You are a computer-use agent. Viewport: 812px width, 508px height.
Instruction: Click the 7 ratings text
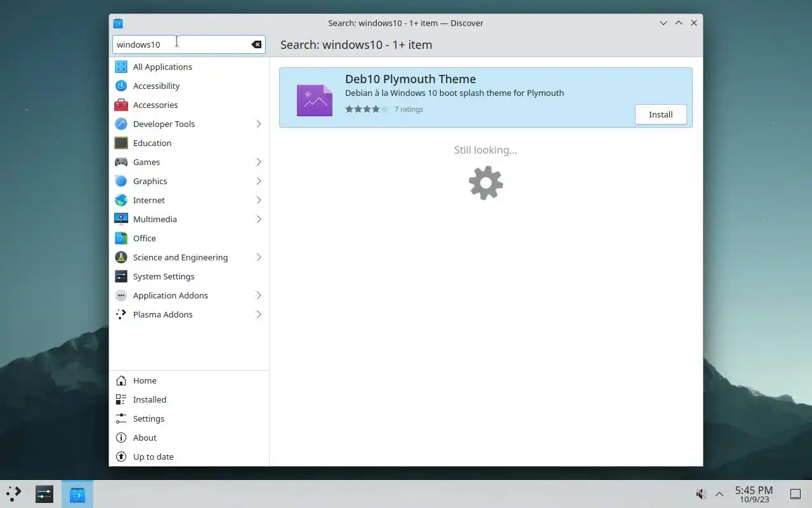(409, 109)
